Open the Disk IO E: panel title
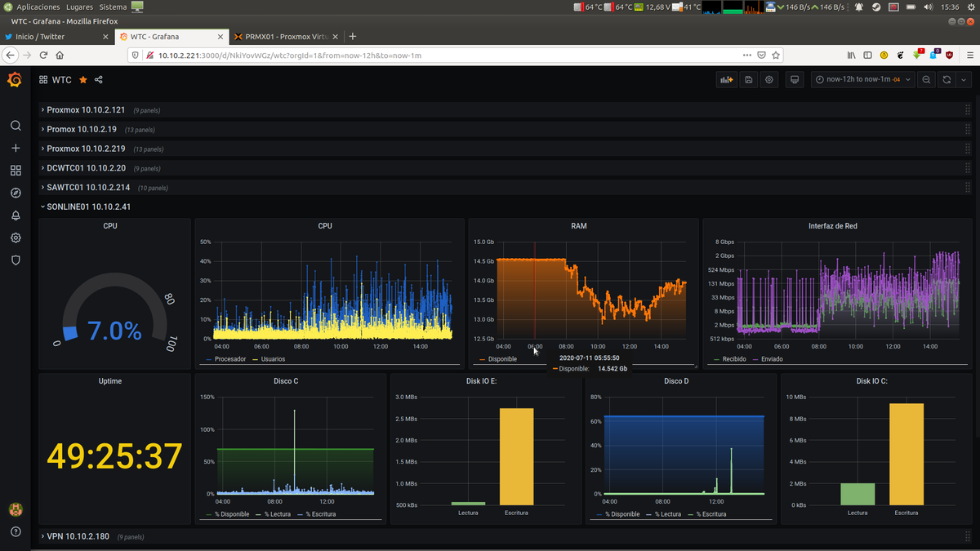This screenshot has width=980, height=551. point(482,381)
